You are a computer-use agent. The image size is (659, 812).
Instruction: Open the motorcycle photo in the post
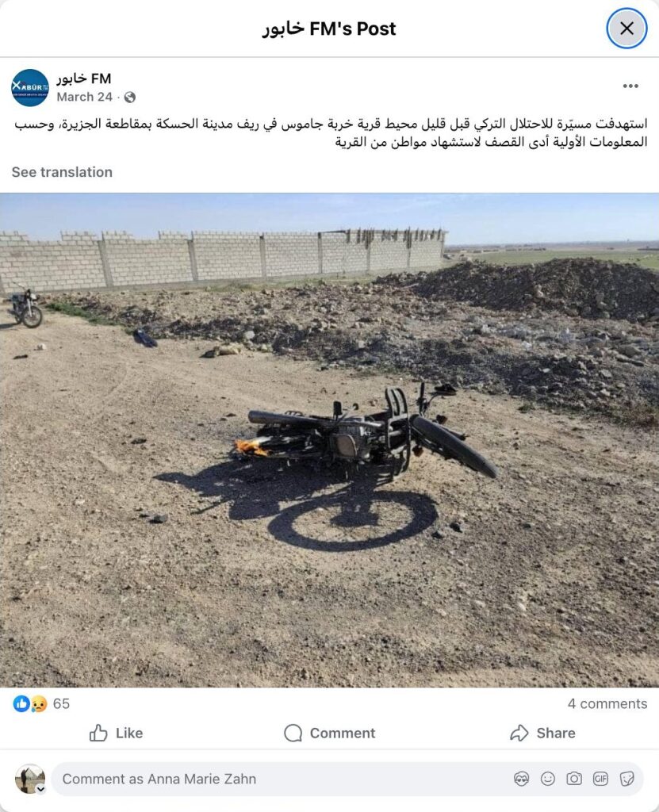coord(330,440)
